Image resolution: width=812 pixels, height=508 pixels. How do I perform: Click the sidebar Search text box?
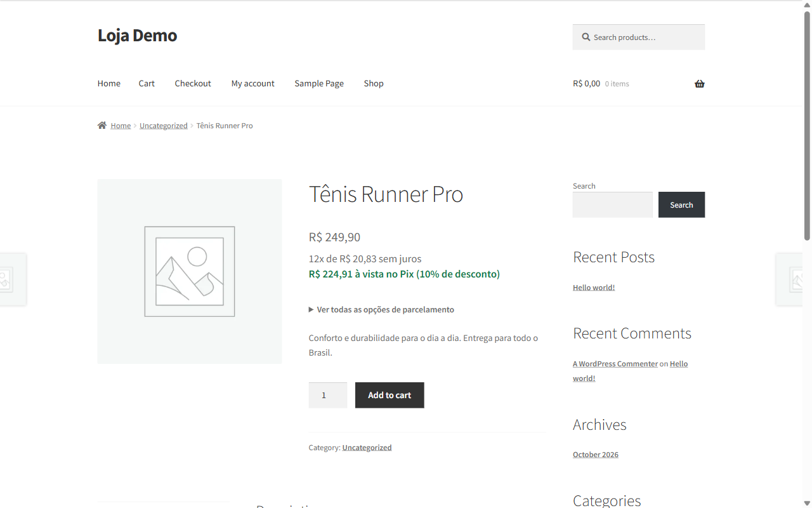coord(613,204)
